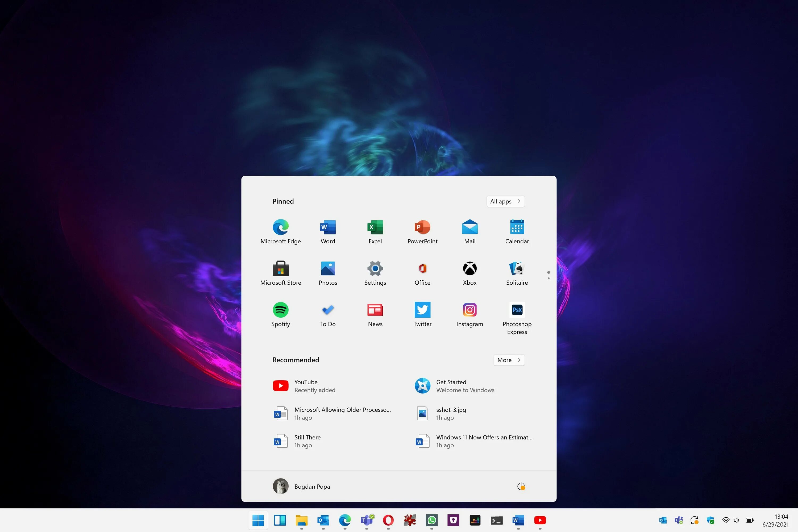The height and width of the screenshot is (532, 798).
Task: Launch PowerPoint
Action: point(422,232)
